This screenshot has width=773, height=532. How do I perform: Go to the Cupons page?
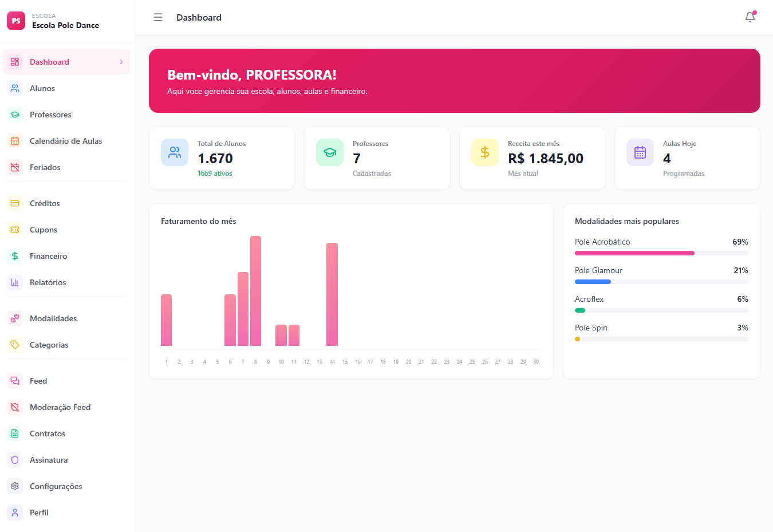66,230
